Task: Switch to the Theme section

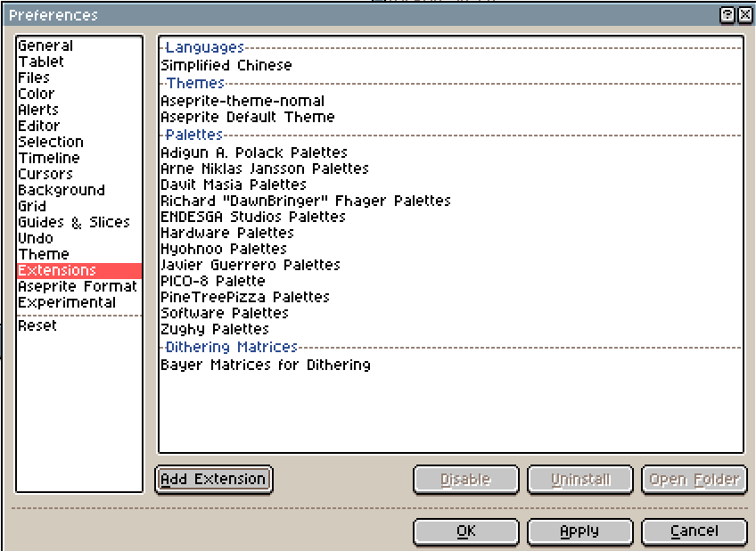Action: 79,254
